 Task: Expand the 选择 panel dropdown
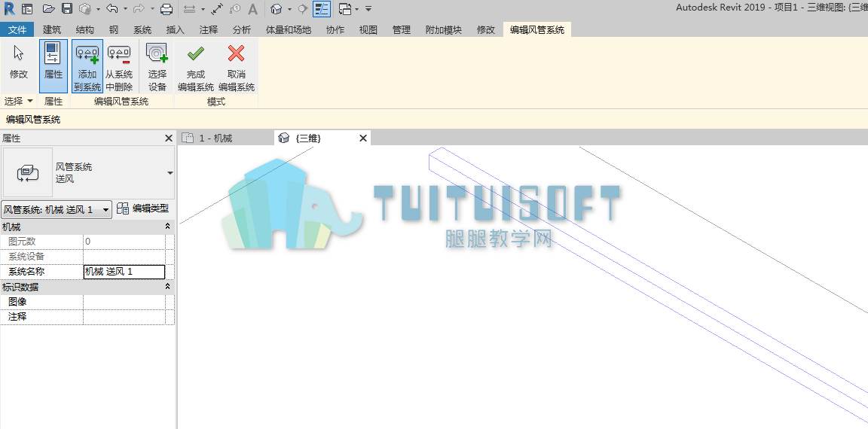[x=19, y=101]
